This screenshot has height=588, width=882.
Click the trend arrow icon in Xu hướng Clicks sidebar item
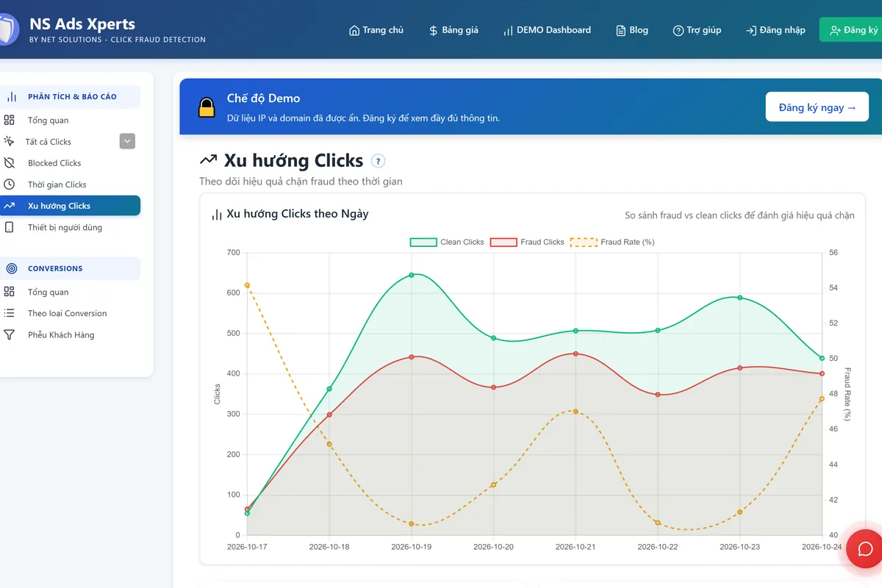tap(9, 206)
